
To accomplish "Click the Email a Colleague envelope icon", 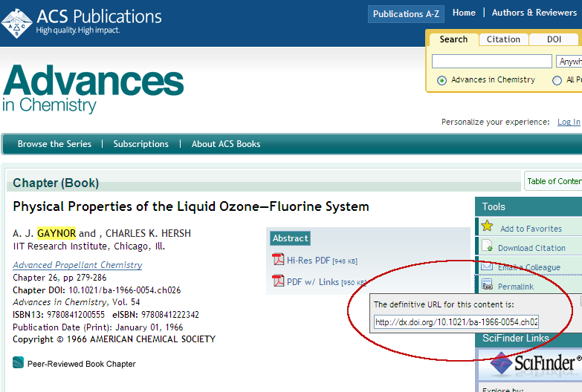I will (x=487, y=266).
